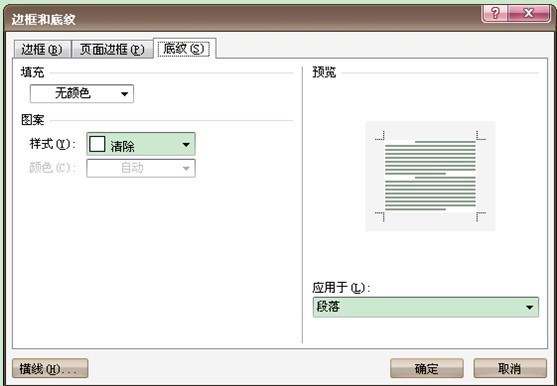Screen dimensions: 557x386
Task: Click the 取消 button
Action: (x=510, y=368)
